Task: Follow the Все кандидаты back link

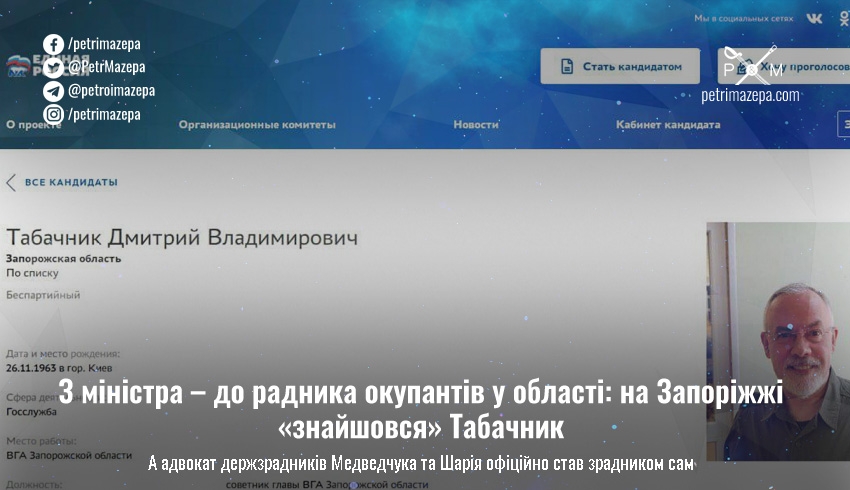Action: [70, 182]
